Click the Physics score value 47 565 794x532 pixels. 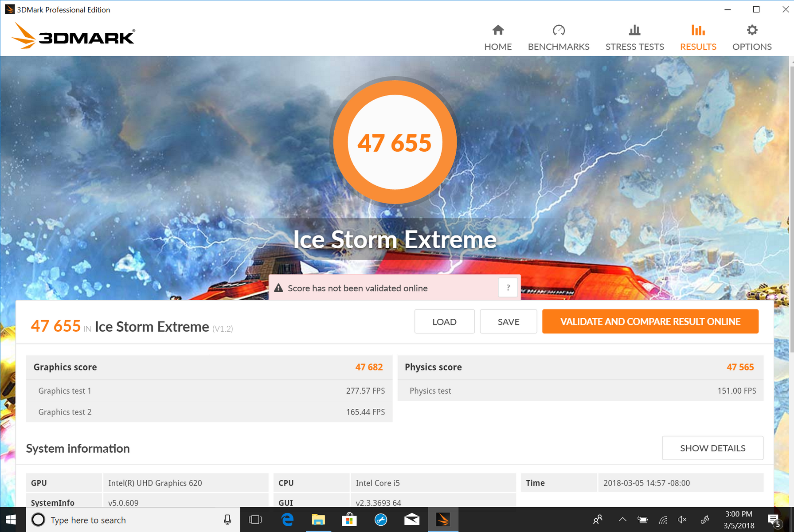click(740, 367)
